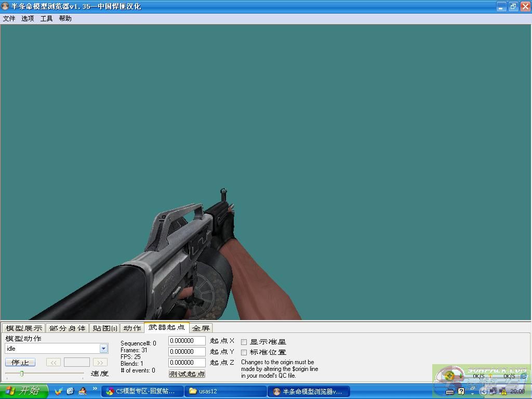Click the 速度 animation speed slider
The width and height of the screenshot is (532, 399).
click(44, 373)
